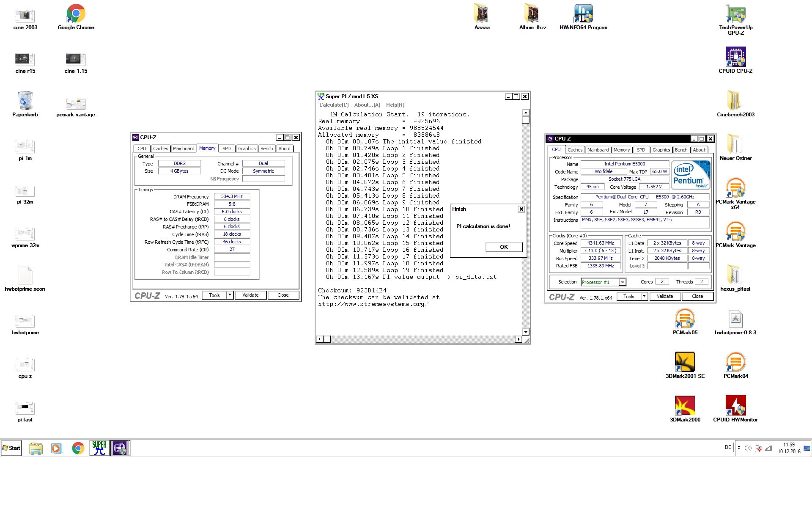Open the cine 1.15 desktop icon

coord(76,62)
